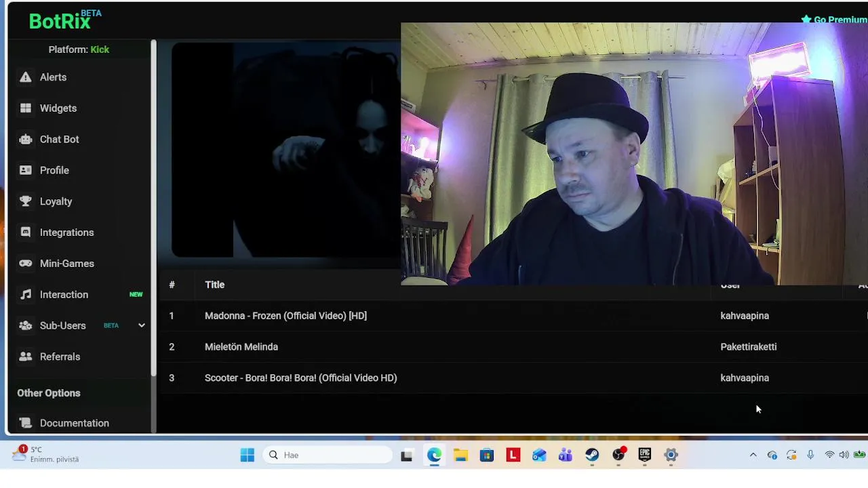Open Wi-Fi network tray icon
This screenshot has height=488, width=868.
829,455
